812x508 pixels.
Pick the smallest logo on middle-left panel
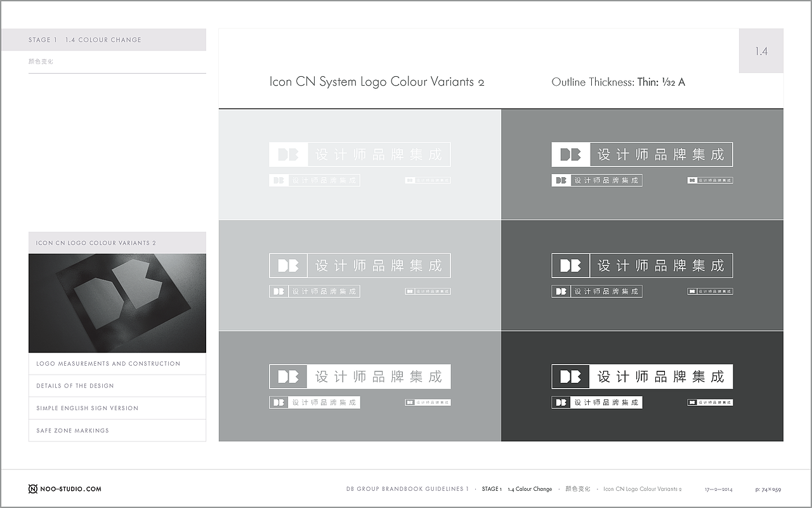428,291
